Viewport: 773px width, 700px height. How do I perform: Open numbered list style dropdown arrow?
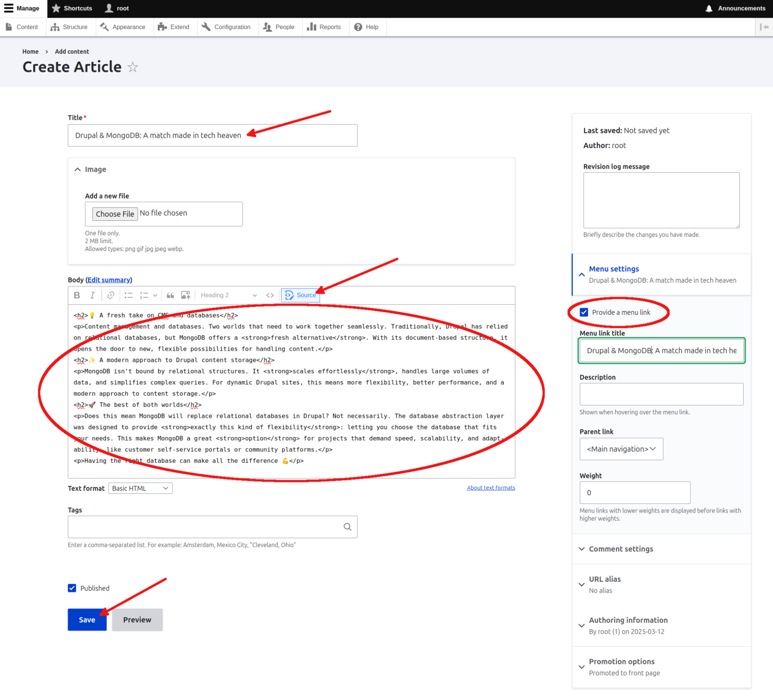[155, 295]
